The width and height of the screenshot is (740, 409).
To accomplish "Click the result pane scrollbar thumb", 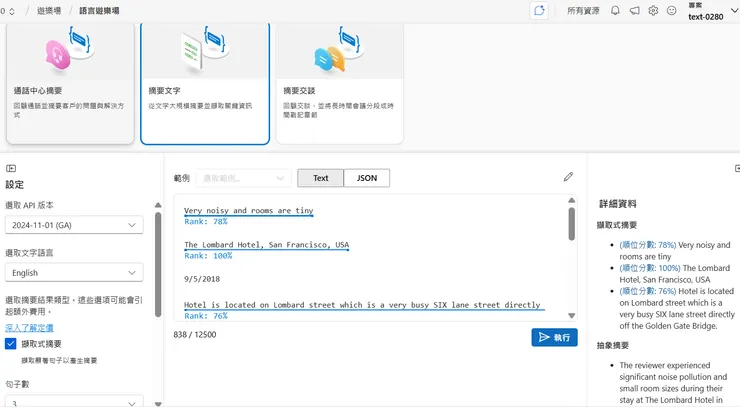I will [572, 224].
